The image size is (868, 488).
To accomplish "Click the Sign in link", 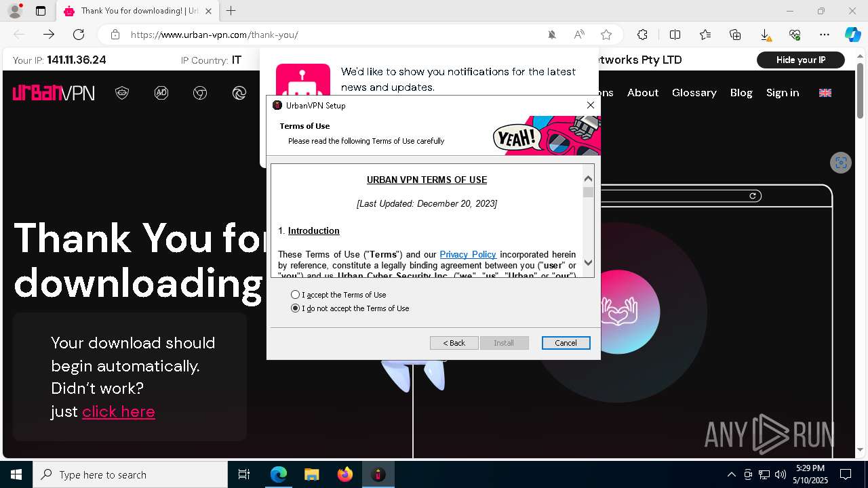I will click(x=783, y=93).
